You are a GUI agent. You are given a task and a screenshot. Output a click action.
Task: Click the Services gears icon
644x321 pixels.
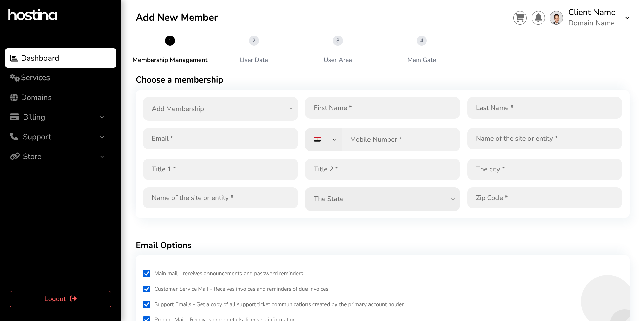pyautogui.click(x=14, y=77)
